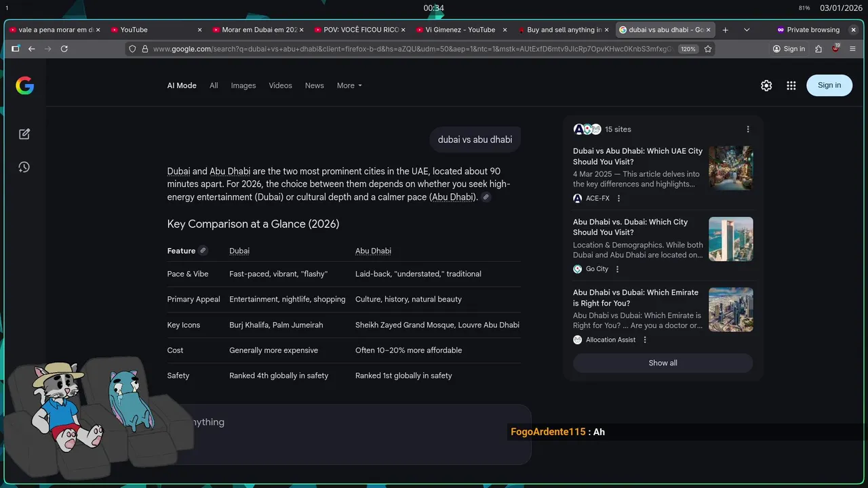The width and height of the screenshot is (868, 488).
Task: Click the site padlock icon
Action: tap(144, 49)
